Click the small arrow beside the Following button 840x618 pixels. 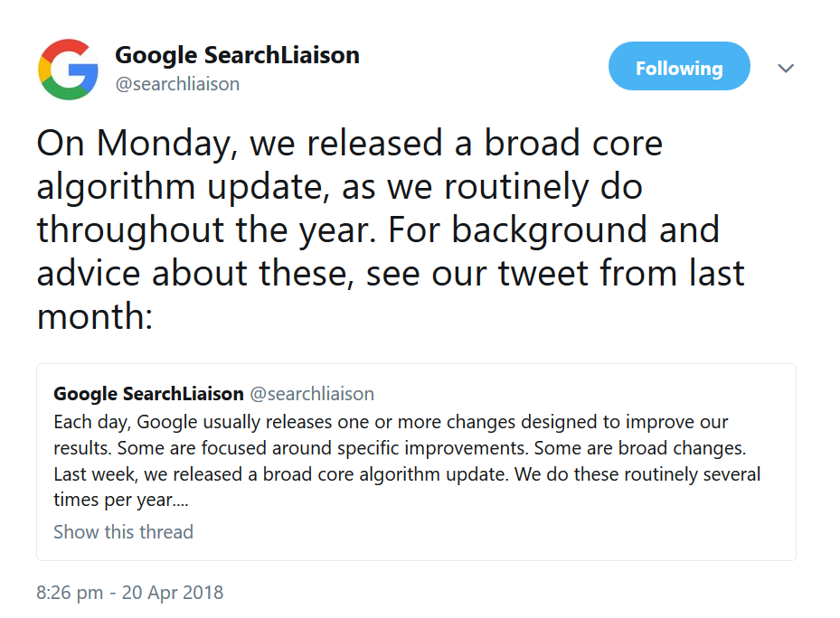tap(786, 67)
